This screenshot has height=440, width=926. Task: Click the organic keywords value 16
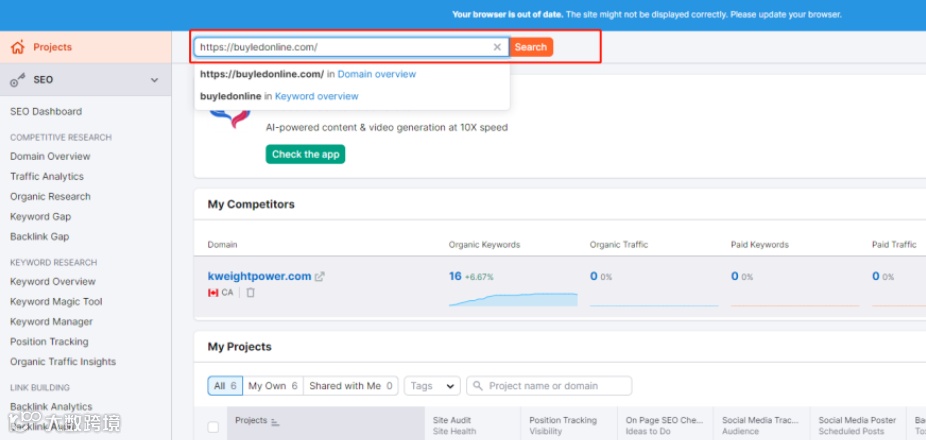[455, 276]
